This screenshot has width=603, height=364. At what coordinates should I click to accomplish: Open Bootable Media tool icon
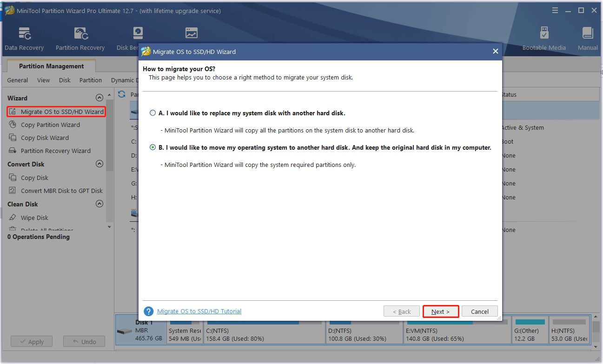[544, 33]
